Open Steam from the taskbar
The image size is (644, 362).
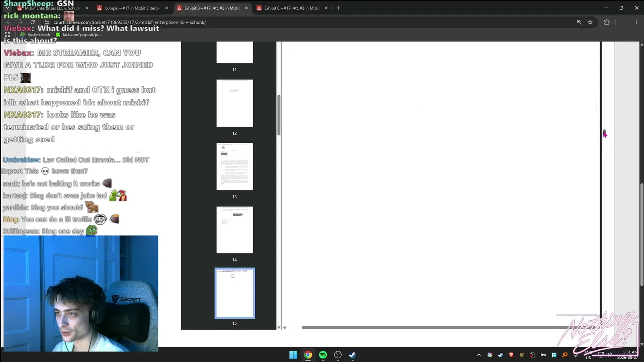(x=352, y=355)
